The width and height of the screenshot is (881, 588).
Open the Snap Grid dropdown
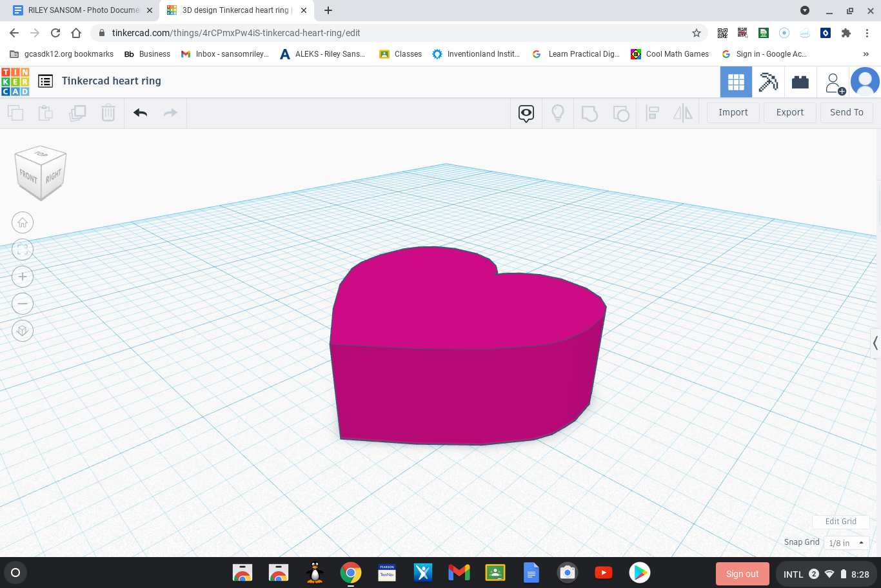coord(847,543)
